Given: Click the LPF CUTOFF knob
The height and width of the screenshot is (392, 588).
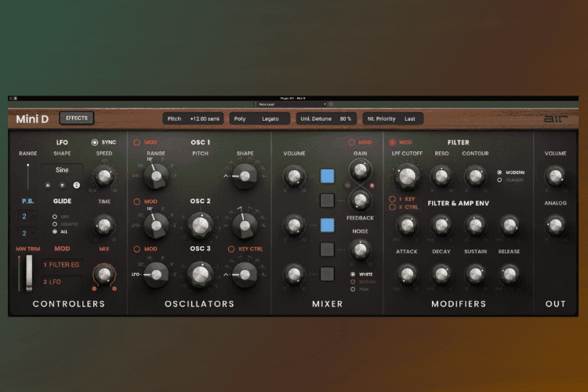Looking at the screenshot, I should click(407, 176).
